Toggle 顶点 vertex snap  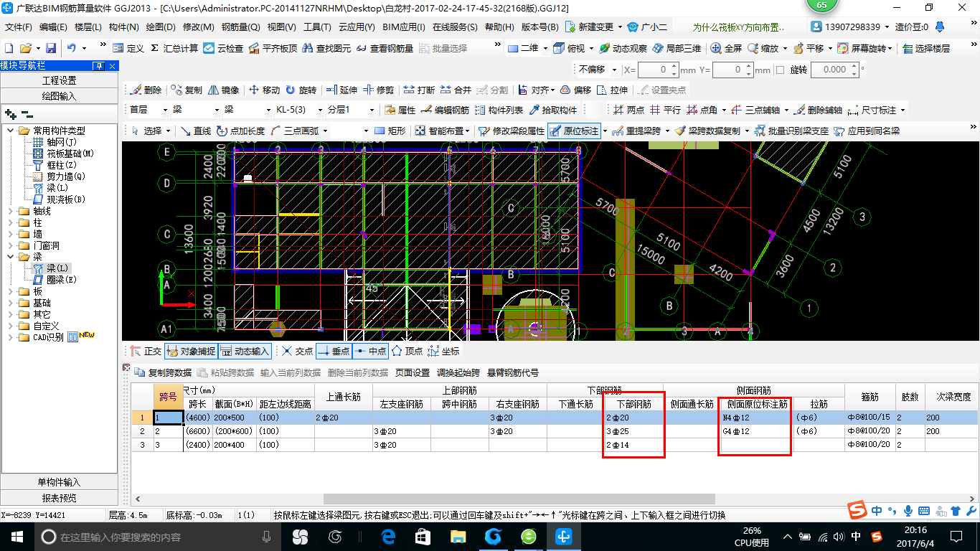pos(407,351)
